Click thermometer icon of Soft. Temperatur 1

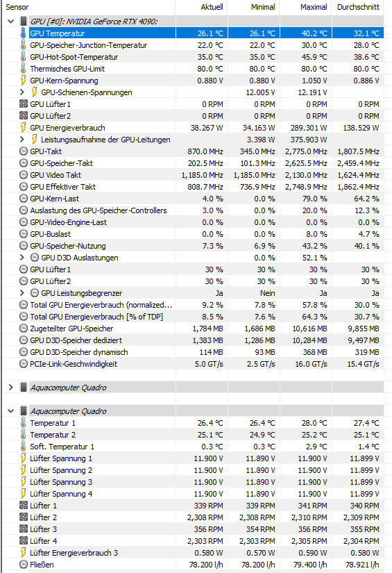coord(24,446)
